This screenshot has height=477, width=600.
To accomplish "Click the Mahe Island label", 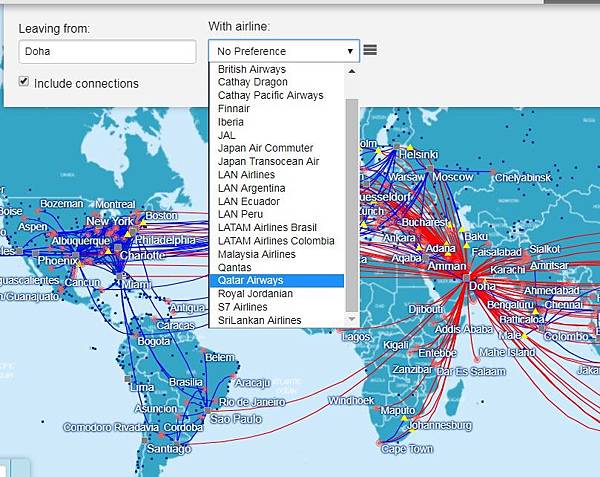I will 507,352.
